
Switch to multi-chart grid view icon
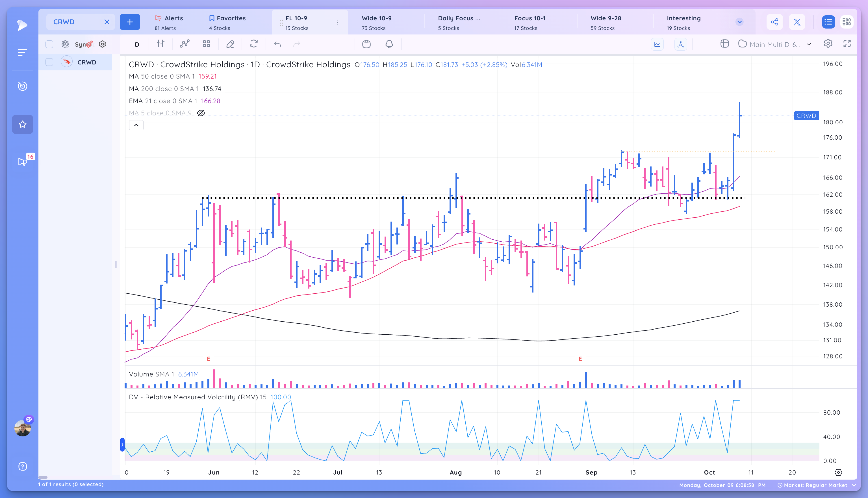847,22
